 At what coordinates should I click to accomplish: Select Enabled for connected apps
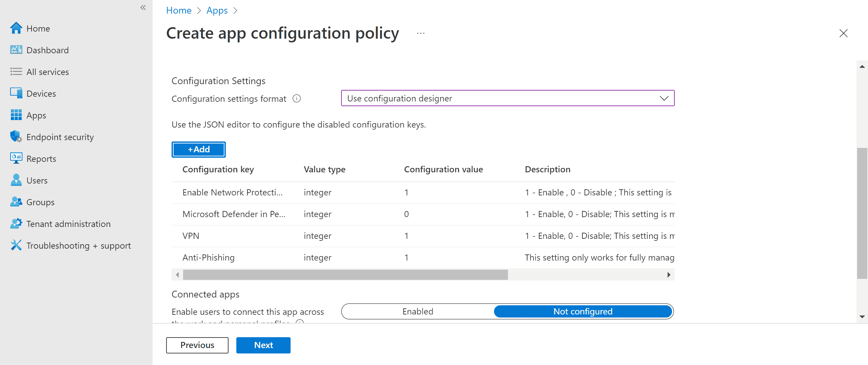click(x=417, y=311)
